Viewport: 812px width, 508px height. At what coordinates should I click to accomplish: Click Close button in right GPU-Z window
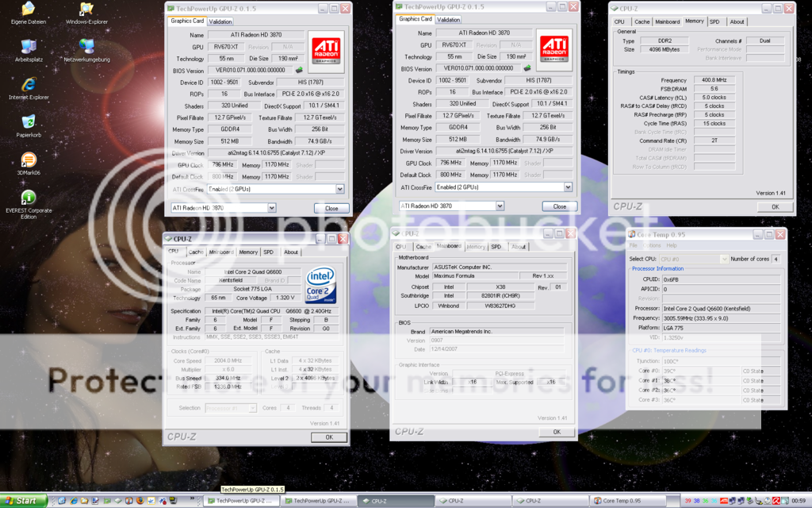(x=559, y=206)
